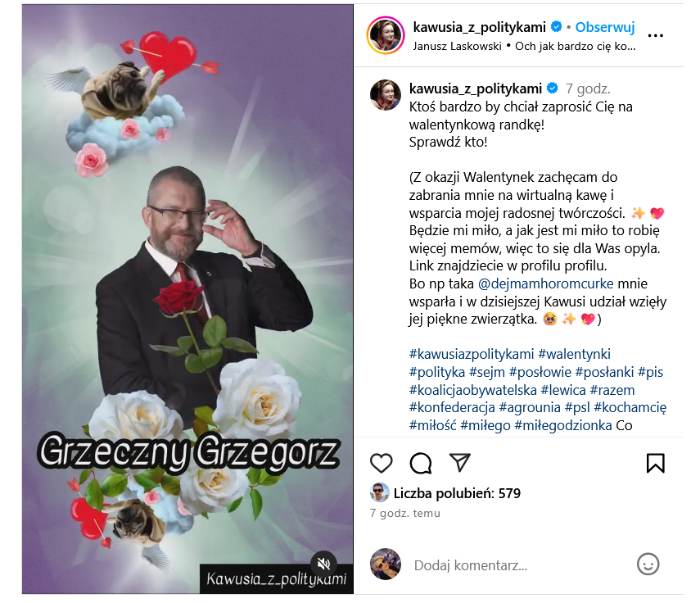Open the #koalicjaobywatelska hashtag

pyautogui.click(x=472, y=390)
